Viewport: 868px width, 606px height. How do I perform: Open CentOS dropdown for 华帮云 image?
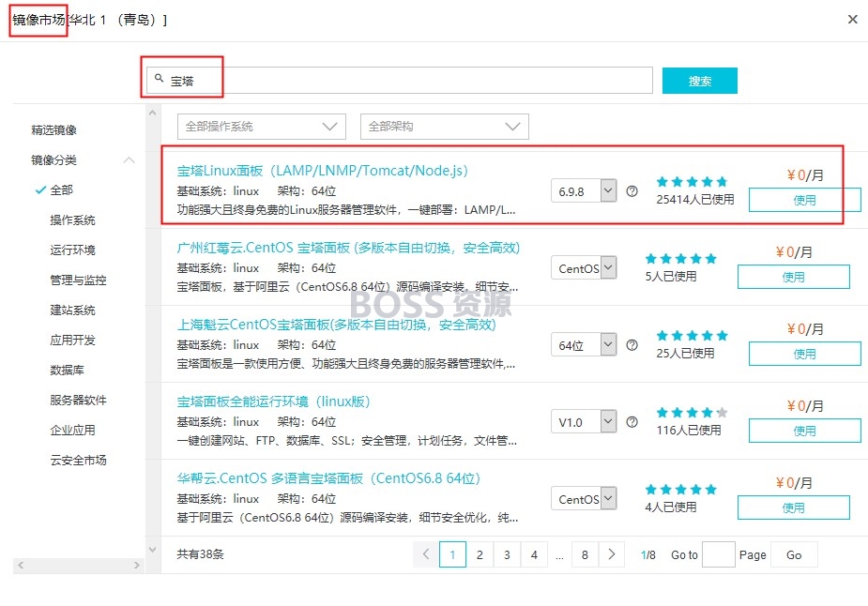coord(584,499)
